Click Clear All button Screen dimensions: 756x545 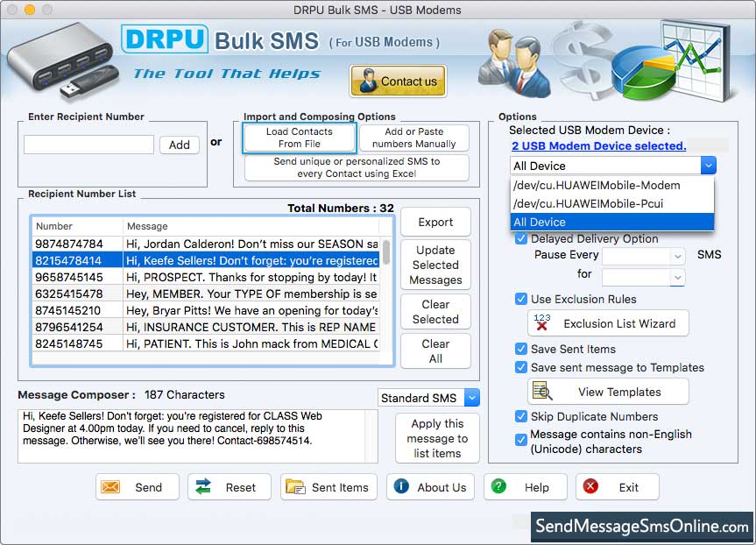pyautogui.click(x=435, y=351)
